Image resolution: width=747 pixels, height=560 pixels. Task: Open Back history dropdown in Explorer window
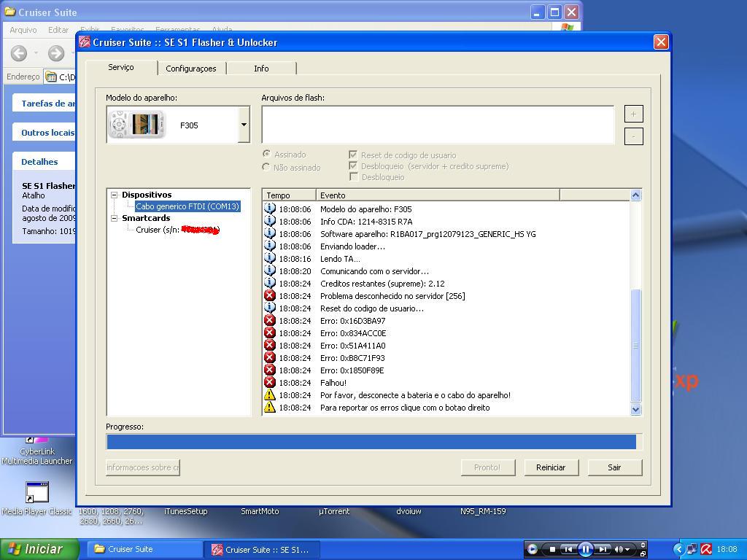[x=36, y=52]
